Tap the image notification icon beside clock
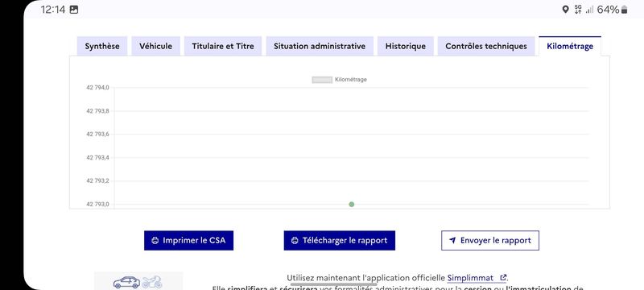The height and width of the screenshot is (290, 644). (74, 10)
